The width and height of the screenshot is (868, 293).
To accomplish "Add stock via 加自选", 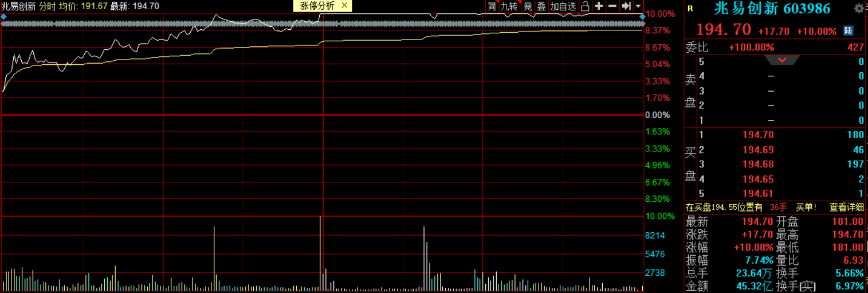I will point(563,6).
